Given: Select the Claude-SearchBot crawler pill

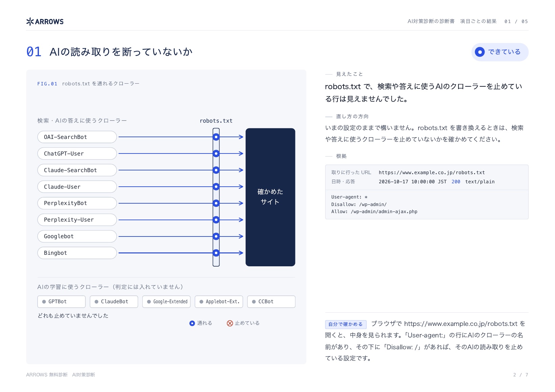Looking at the screenshot, I should click(77, 170).
